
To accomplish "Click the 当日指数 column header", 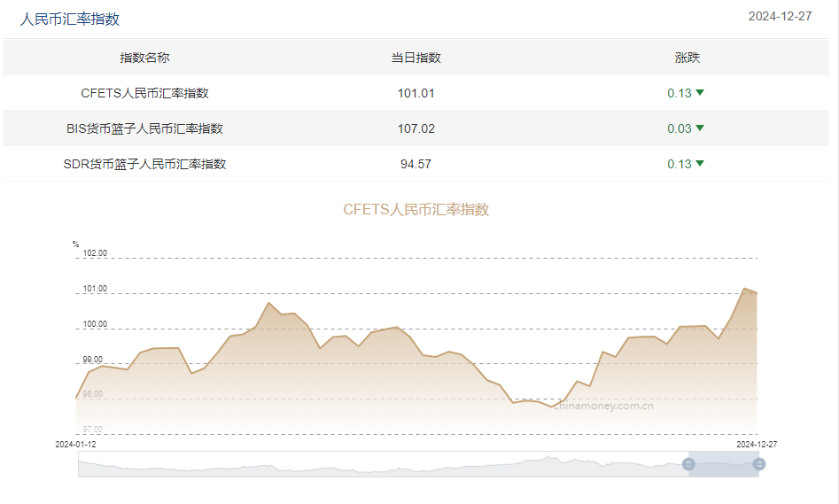I will coord(416,58).
